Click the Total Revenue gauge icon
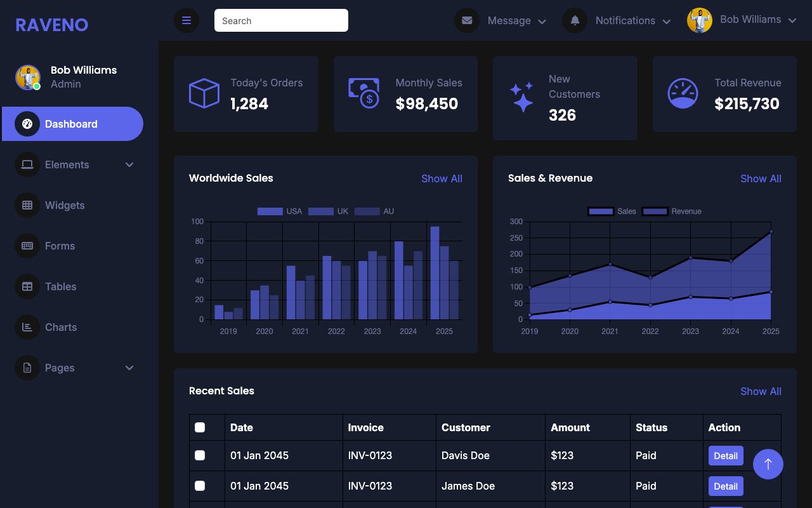 [x=683, y=93]
